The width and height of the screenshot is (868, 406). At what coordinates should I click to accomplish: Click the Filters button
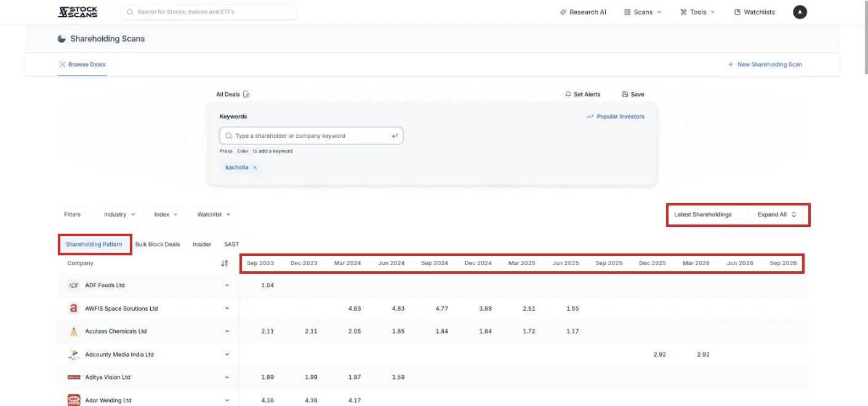point(72,214)
